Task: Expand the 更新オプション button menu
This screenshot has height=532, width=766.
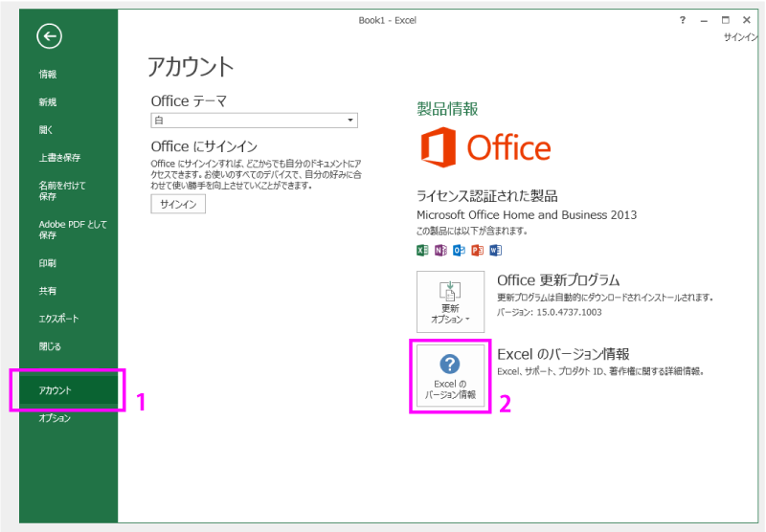Action: coord(450,301)
